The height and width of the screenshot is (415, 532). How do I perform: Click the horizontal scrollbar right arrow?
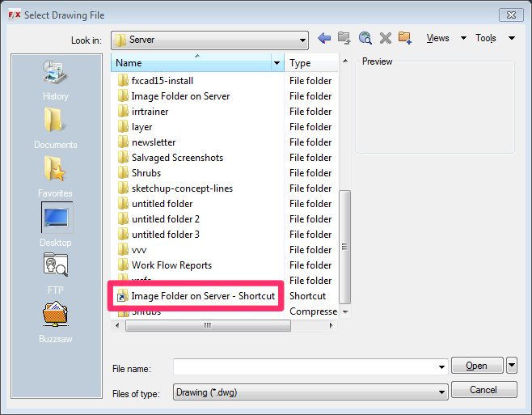tap(331, 326)
